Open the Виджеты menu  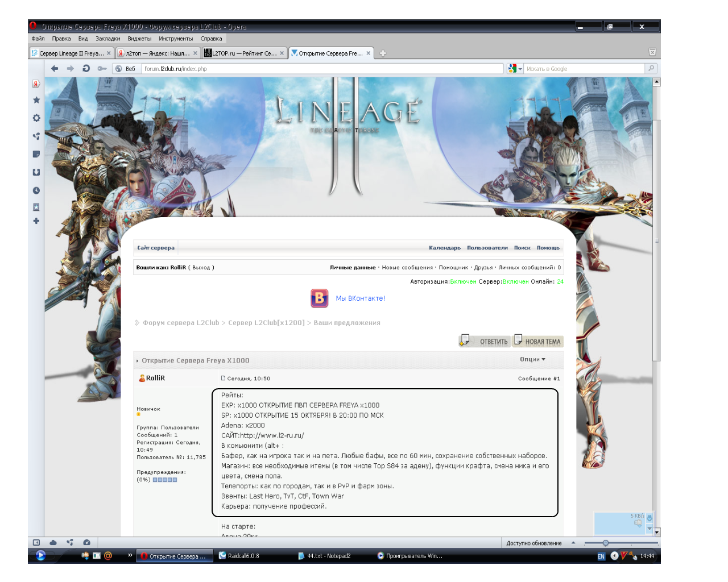139,39
